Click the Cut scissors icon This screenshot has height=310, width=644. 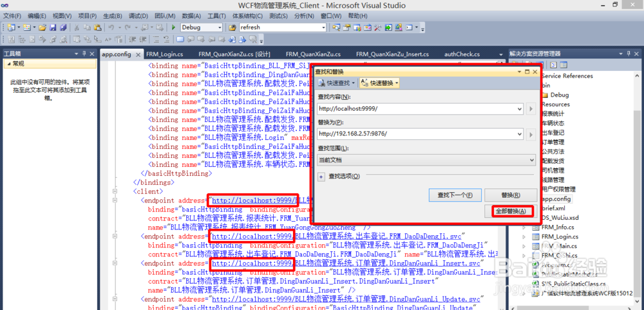coord(77,28)
